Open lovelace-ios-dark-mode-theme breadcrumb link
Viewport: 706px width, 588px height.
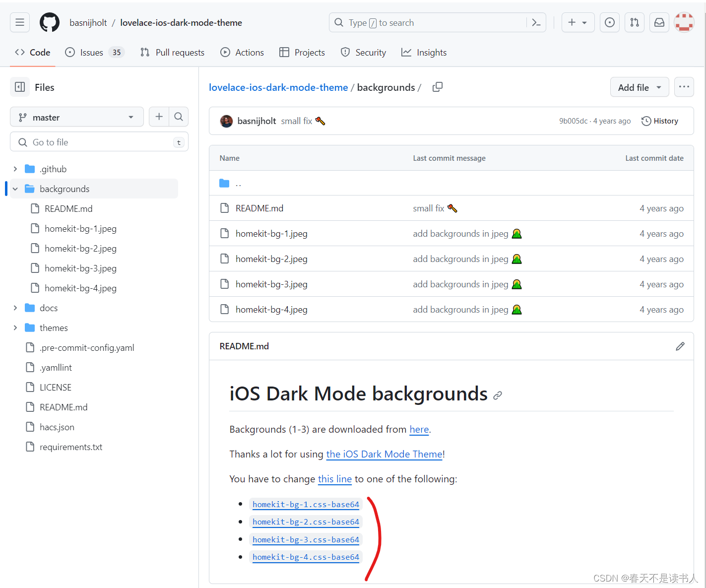[x=278, y=87]
